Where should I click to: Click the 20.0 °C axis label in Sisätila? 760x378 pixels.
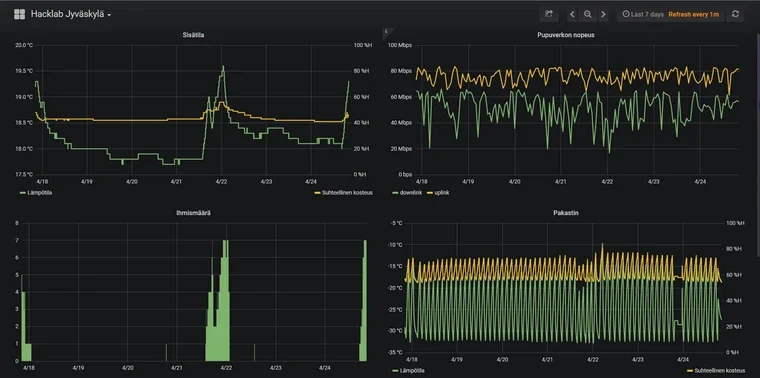click(x=23, y=45)
